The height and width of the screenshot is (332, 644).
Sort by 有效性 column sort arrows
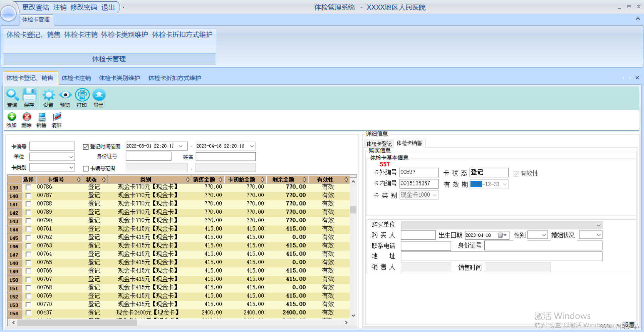(x=346, y=179)
